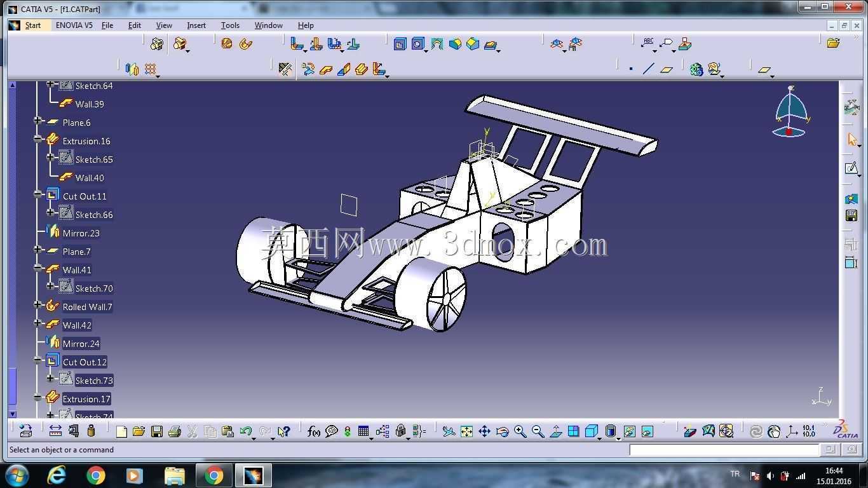This screenshot has height=488, width=868.
Task: Open the Shading mode dropdown arrow
Action: click(619, 438)
